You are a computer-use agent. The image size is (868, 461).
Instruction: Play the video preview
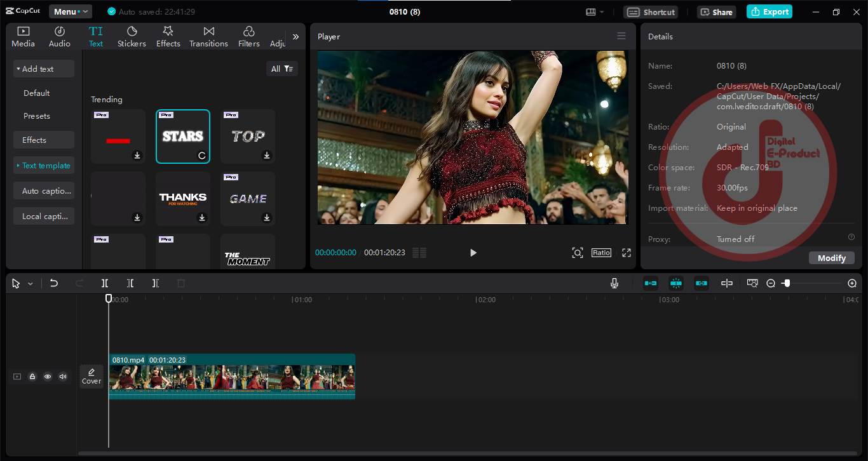[473, 253]
